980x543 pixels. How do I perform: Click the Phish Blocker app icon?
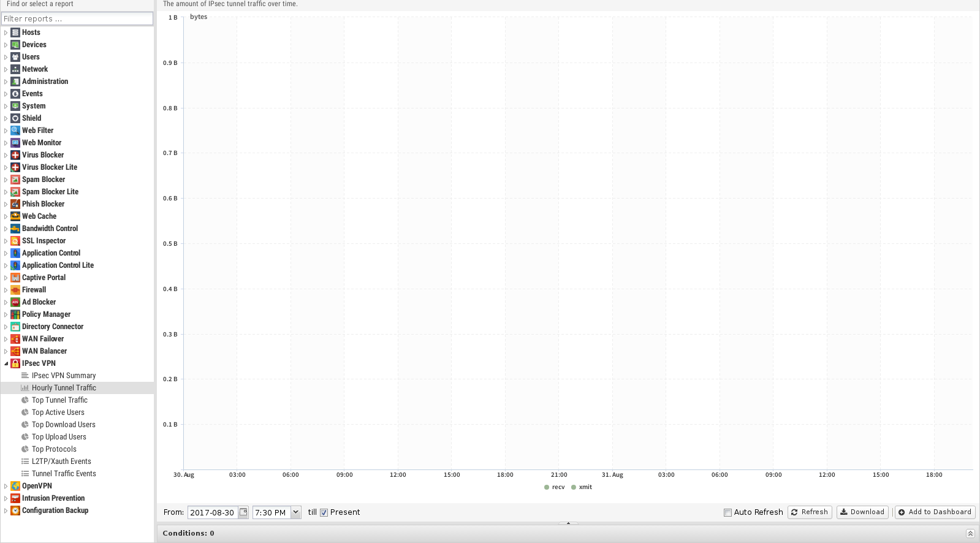click(15, 204)
